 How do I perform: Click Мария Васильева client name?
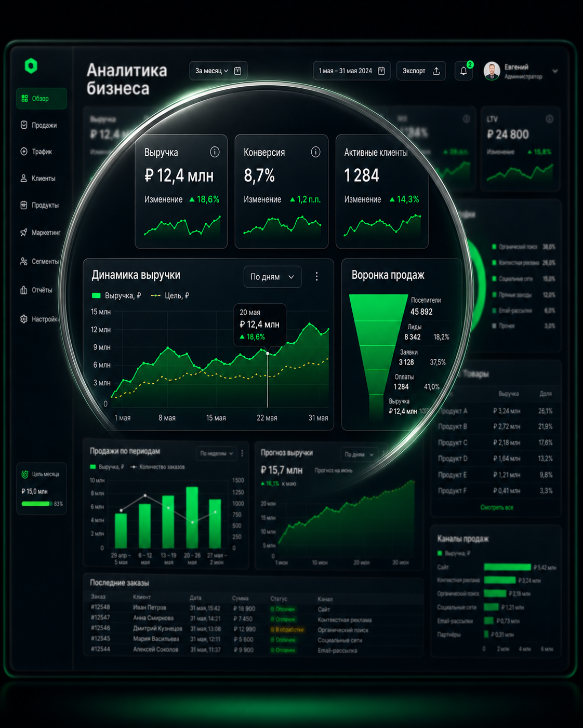(156, 639)
